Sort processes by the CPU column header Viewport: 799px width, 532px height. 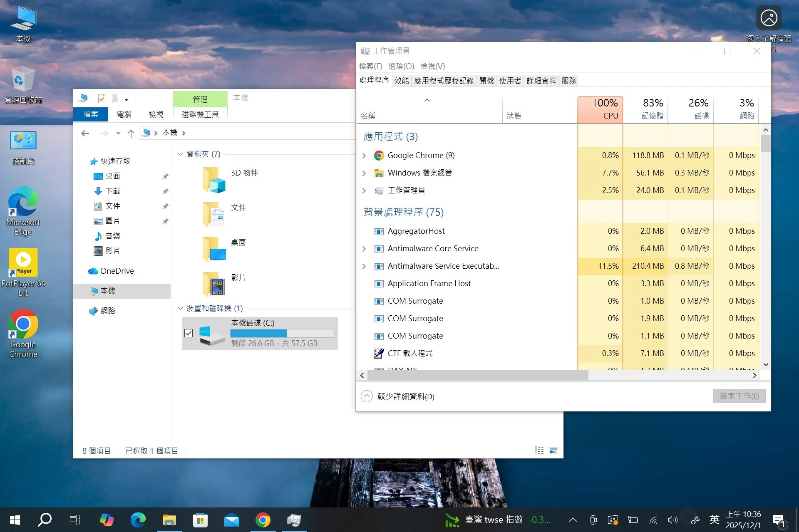(600, 110)
